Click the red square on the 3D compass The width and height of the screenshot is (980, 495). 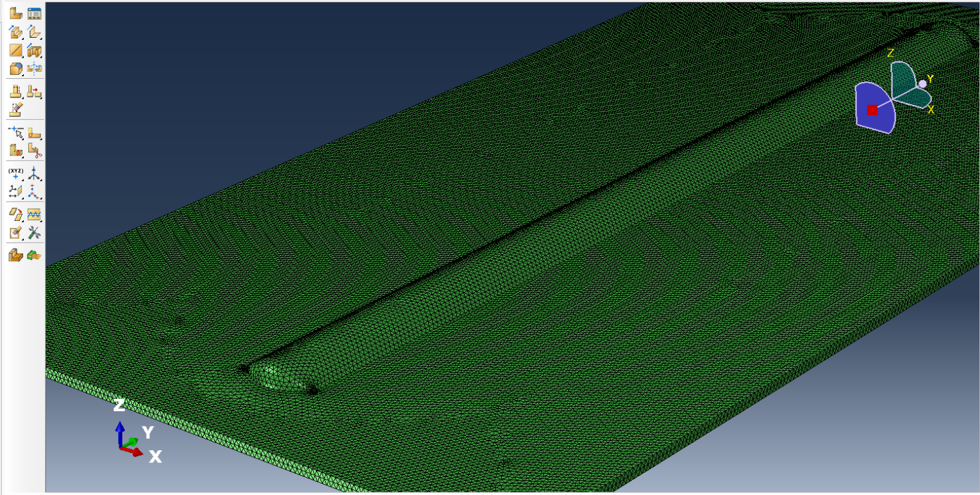pyautogui.click(x=872, y=110)
